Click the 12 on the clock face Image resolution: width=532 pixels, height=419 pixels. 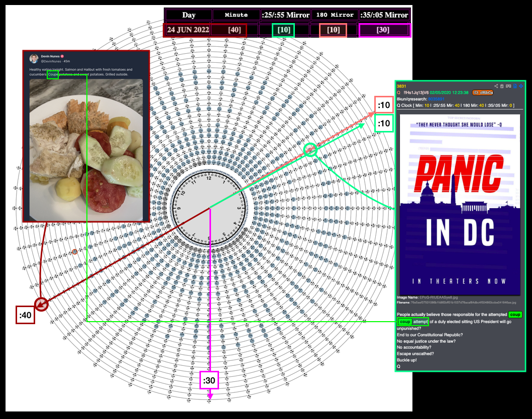pos(208,178)
